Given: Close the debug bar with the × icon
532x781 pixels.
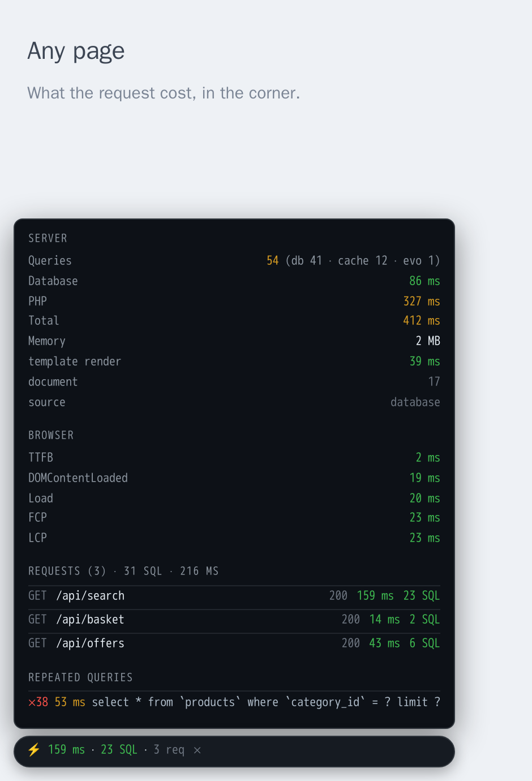Looking at the screenshot, I should (x=198, y=750).
